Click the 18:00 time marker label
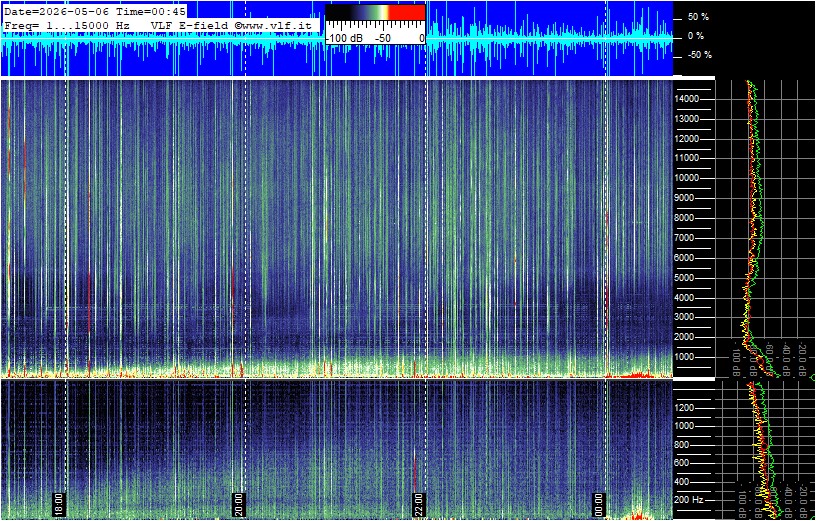The height and width of the screenshot is (521, 816). [x=58, y=504]
